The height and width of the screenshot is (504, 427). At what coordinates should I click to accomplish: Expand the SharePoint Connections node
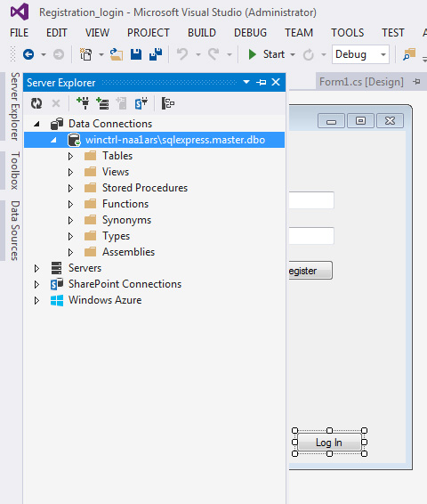36,284
